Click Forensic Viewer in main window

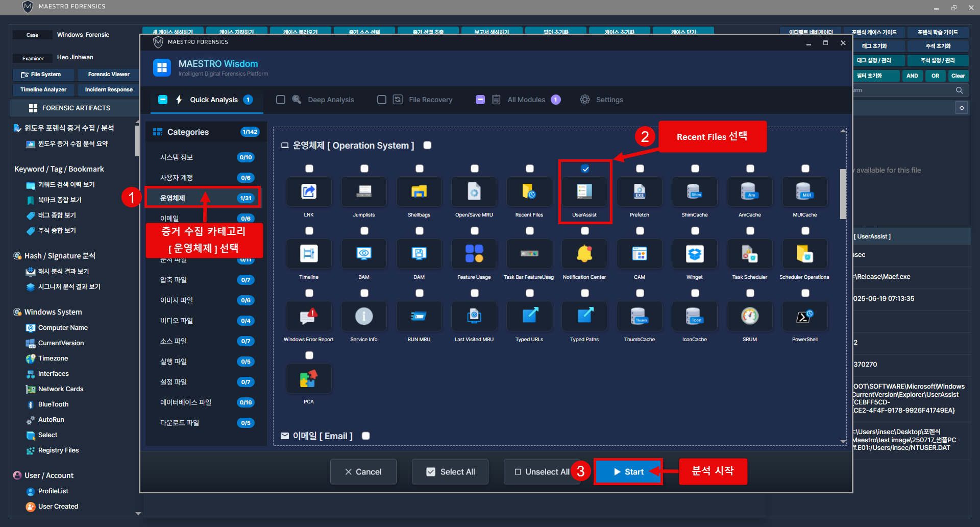click(x=109, y=75)
